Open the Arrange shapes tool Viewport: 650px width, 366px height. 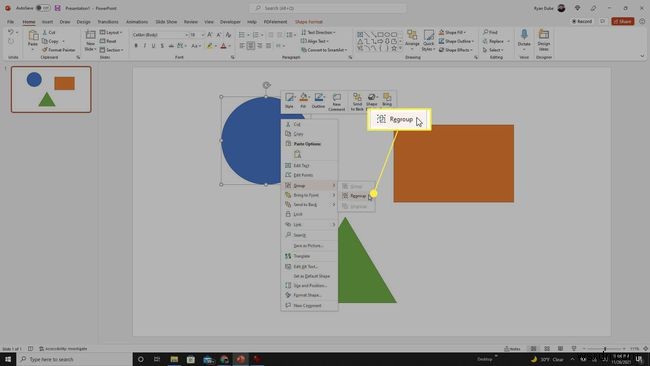(412, 40)
